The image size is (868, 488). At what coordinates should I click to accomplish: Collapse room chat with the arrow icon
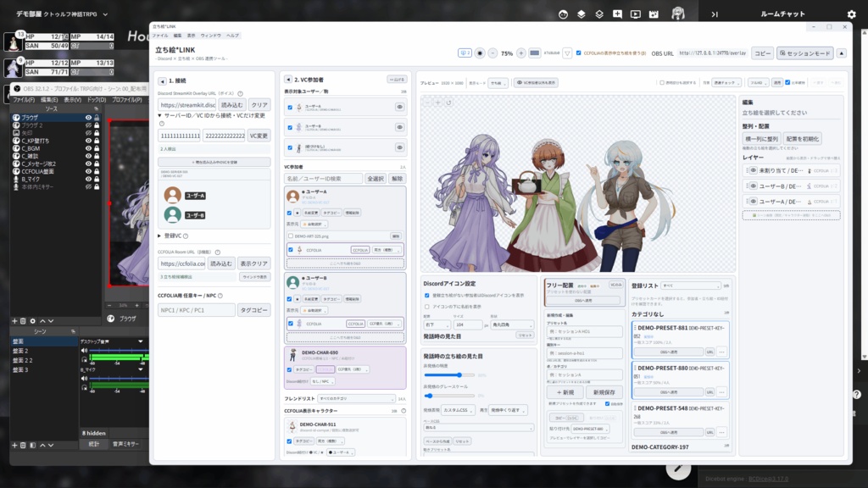[715, 14]
